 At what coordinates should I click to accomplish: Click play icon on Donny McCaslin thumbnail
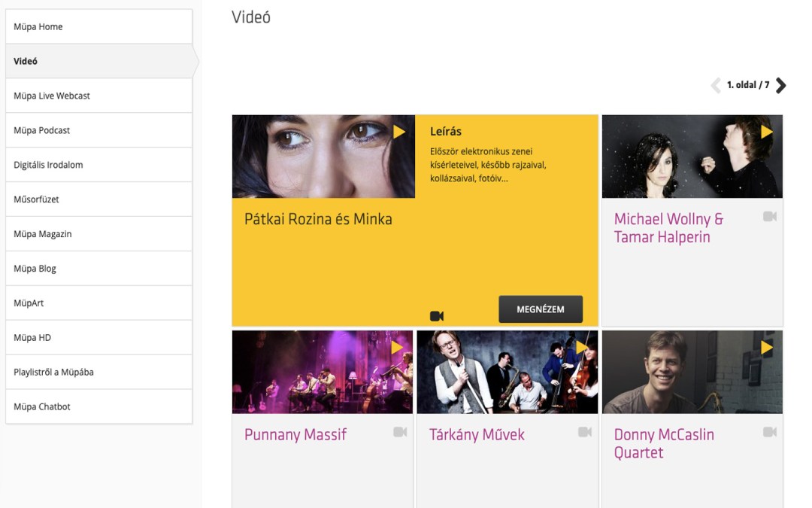(767, 347)
